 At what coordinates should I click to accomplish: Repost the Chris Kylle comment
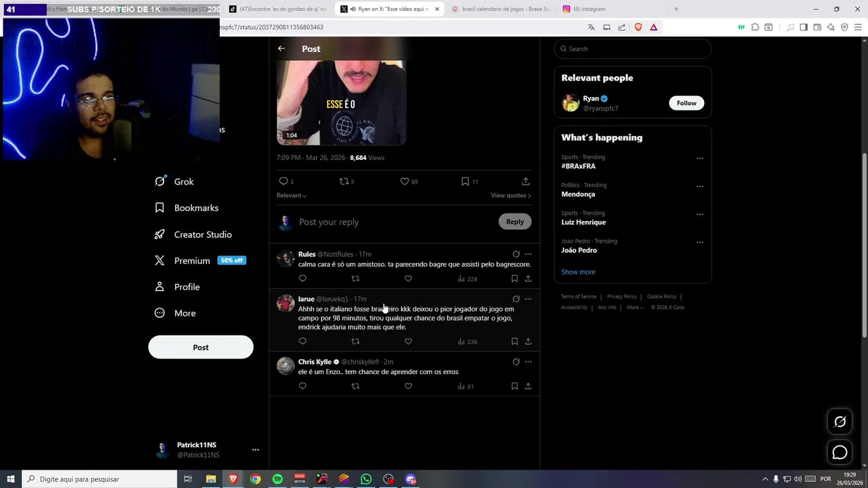355,386
